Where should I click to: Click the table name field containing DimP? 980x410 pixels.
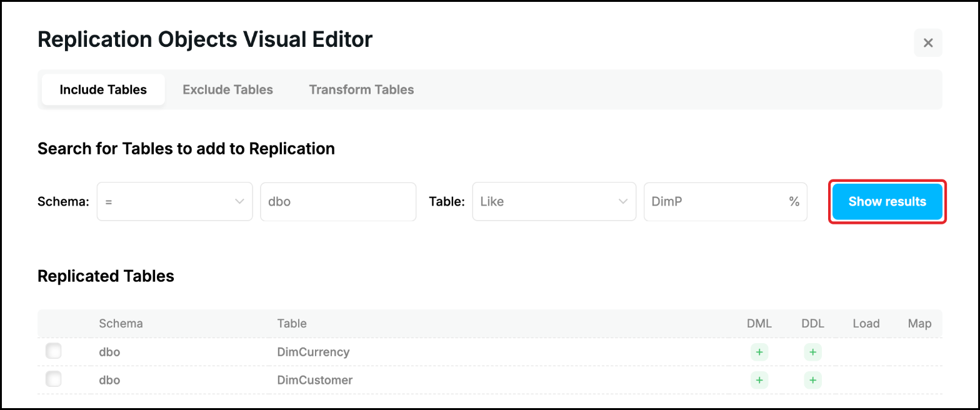[726, 202]
